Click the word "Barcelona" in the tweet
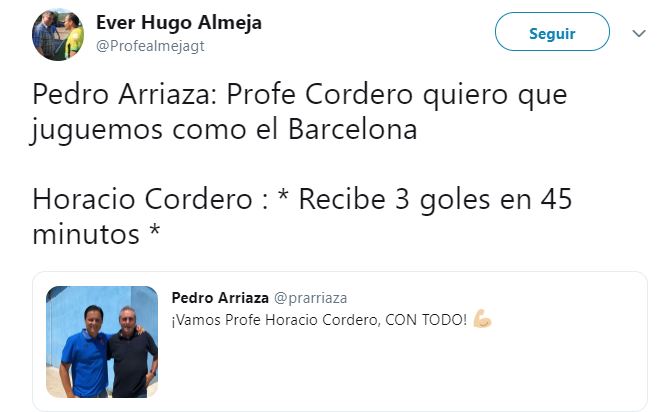671x412 pixels. point(353,129)
